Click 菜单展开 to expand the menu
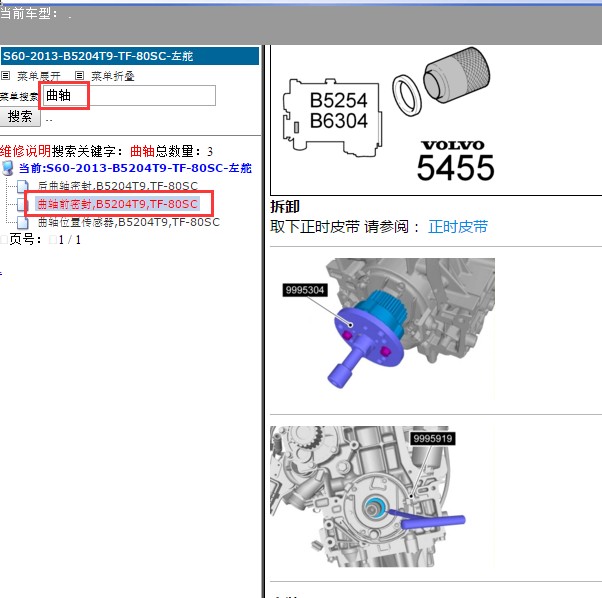The image size is (602, 598). [x=39, y=76]
